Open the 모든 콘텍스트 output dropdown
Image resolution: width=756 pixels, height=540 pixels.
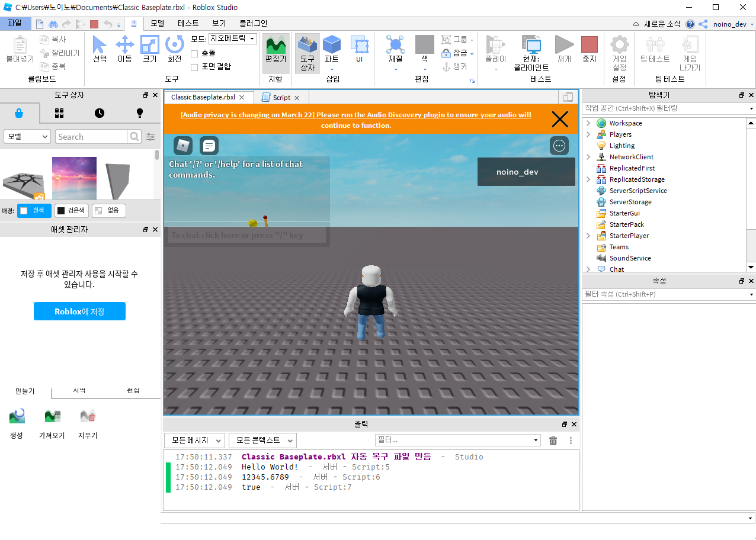click(x=262, y=441)
